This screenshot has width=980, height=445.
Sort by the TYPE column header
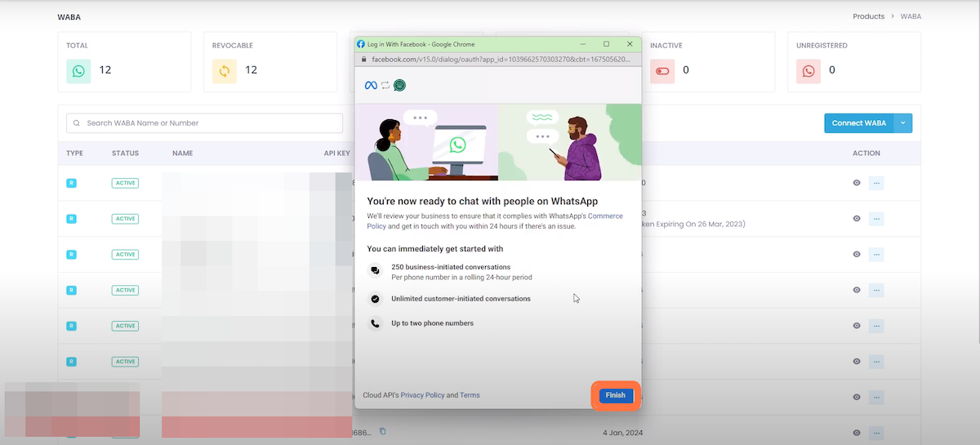(75, 154)
